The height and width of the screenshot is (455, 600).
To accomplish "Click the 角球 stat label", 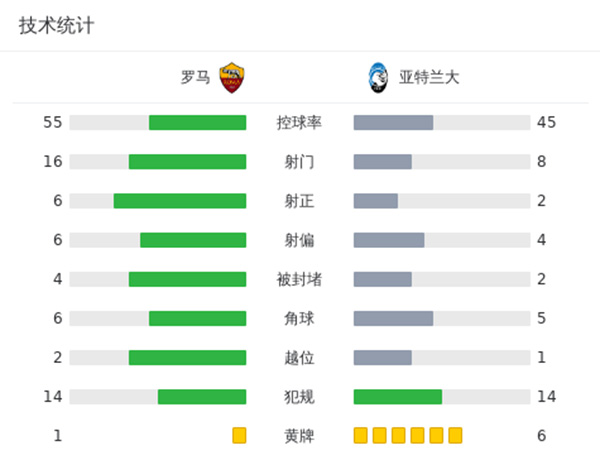I will [299, 319].
